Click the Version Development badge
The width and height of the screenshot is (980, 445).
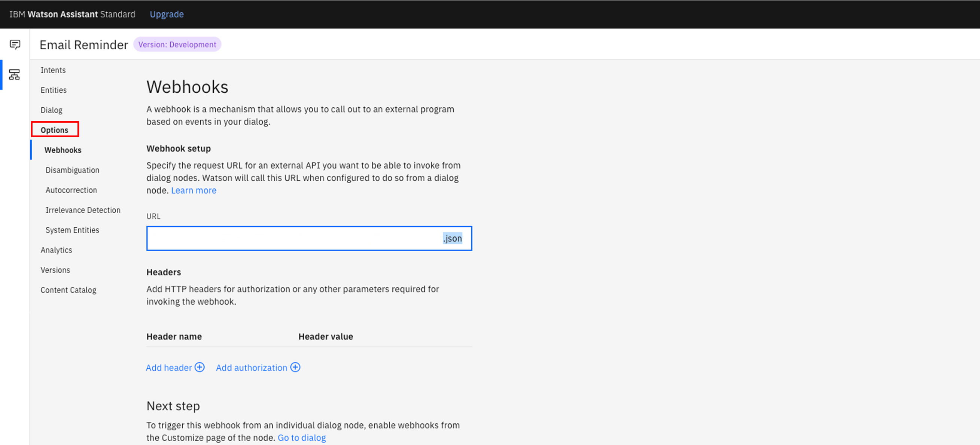pyautogui.click(x=177, y=44)
